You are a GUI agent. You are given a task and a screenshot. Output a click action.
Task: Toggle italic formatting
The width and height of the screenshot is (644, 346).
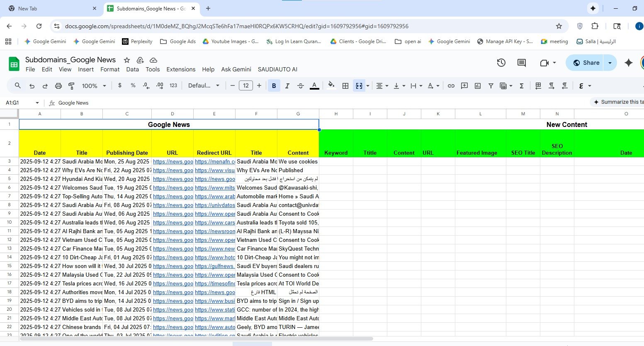(287, 86)
